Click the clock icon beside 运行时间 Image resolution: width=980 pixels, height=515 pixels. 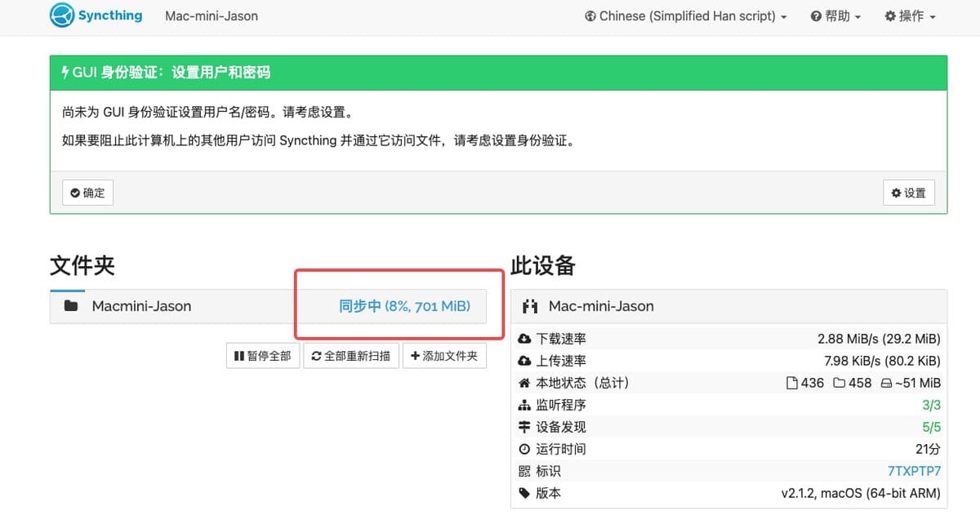[524, 449]
